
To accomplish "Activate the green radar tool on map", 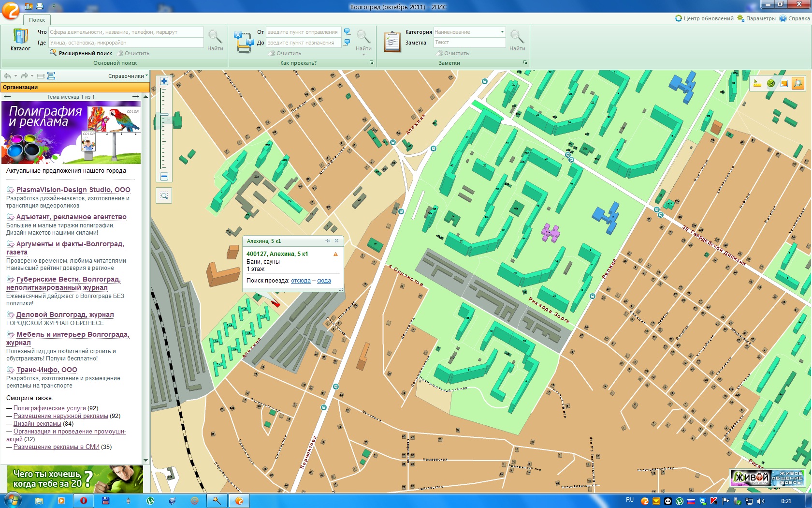I will (771, 83).
